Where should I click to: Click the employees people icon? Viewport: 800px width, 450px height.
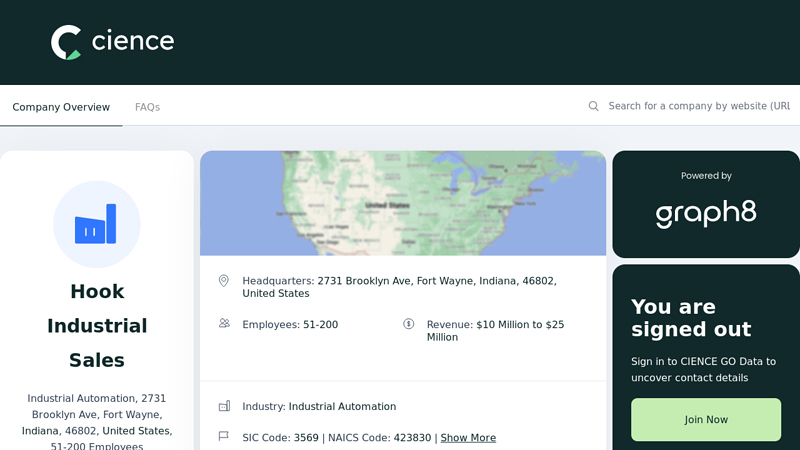tap(224, 323)
